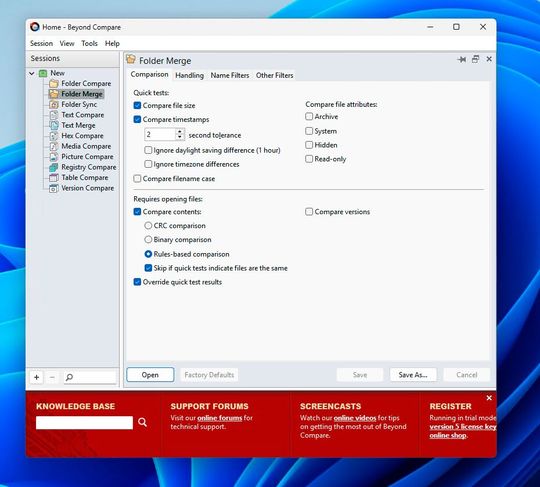The image size is (540, 487).
Task: Check Compare filename case
Action: pos(137,178)
